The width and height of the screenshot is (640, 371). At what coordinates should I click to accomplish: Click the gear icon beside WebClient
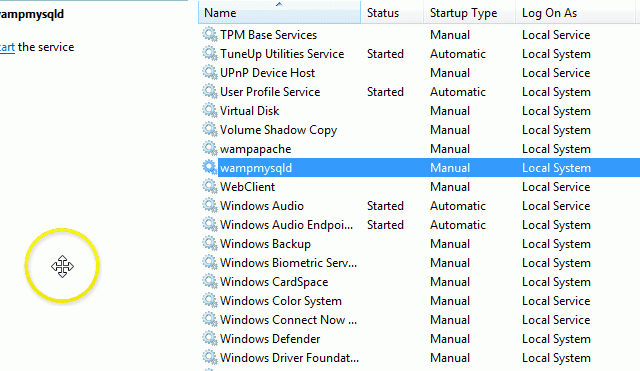210,186
